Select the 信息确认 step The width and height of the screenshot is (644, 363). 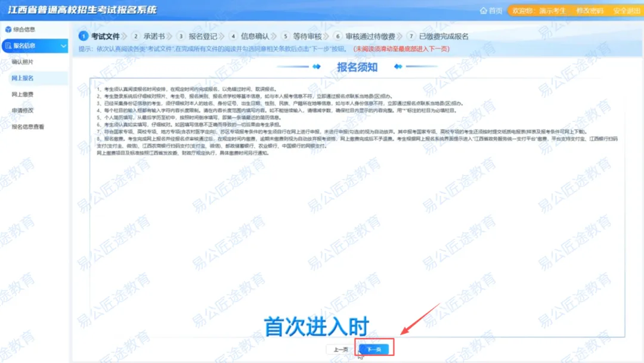255,36
